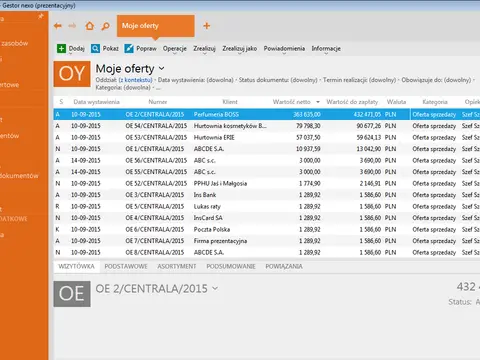Select the Poczta Polska offer row

click(267, 229)
